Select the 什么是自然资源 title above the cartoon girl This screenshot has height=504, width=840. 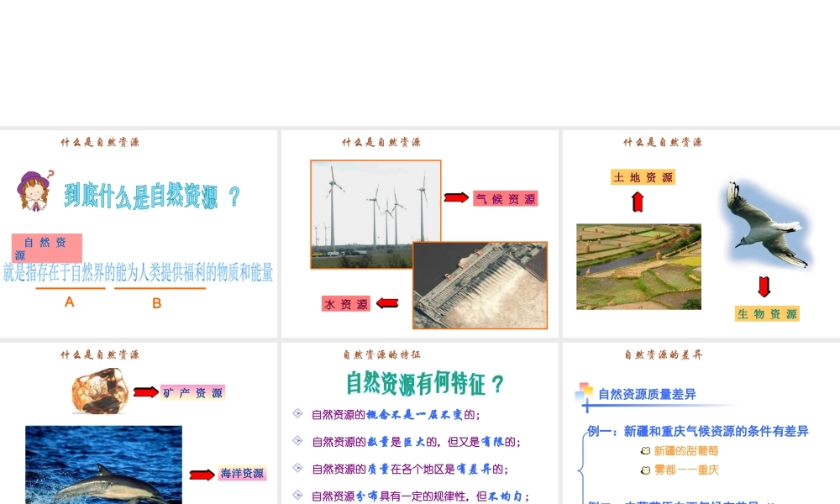pos(100,142)
